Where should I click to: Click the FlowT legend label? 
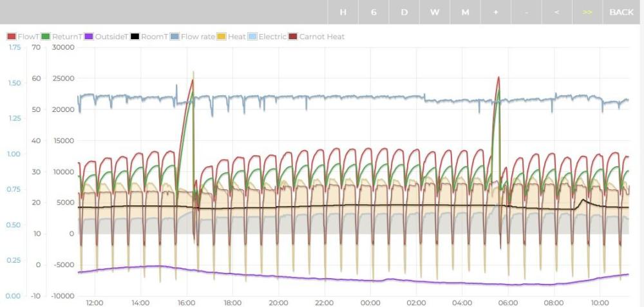pos(28,37)
